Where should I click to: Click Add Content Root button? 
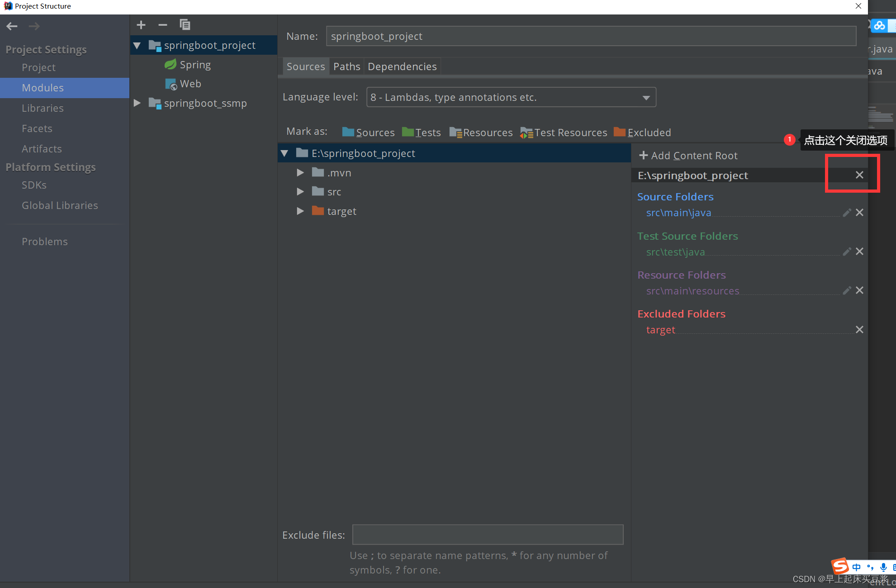[688, 156]
